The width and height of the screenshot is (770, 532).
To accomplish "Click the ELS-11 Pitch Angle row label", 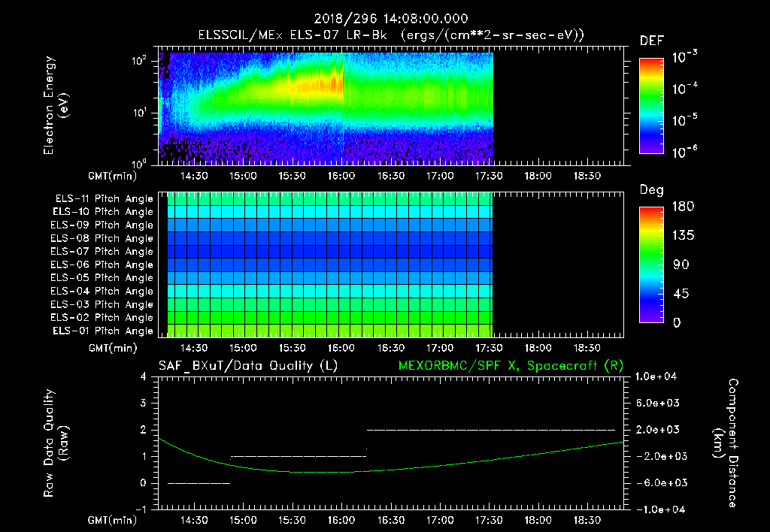I will click(104, 198).
